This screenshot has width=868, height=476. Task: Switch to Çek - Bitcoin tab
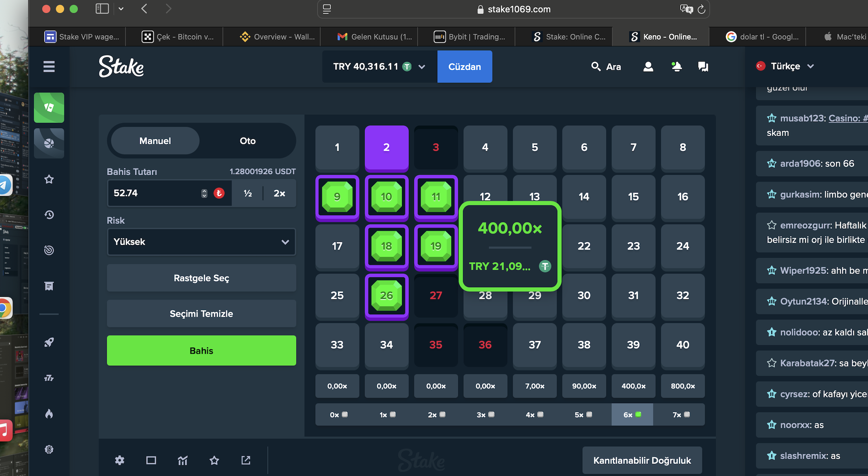(x=178, y=37)
